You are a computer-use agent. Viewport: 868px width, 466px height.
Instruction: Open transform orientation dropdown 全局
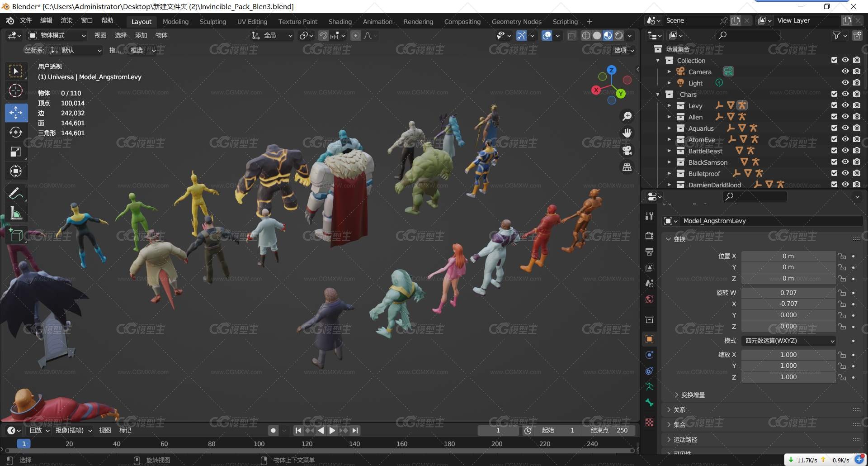[x=272, y=35]
